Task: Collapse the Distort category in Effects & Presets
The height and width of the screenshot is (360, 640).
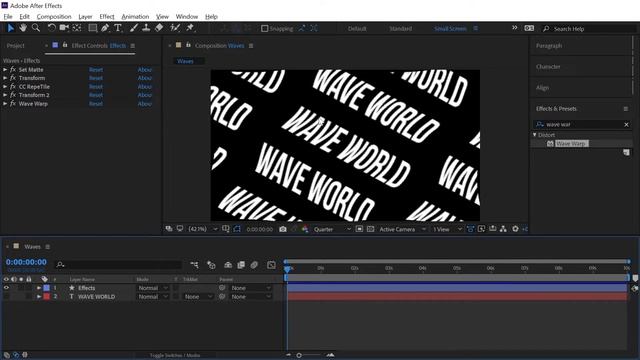Action: 535,135
